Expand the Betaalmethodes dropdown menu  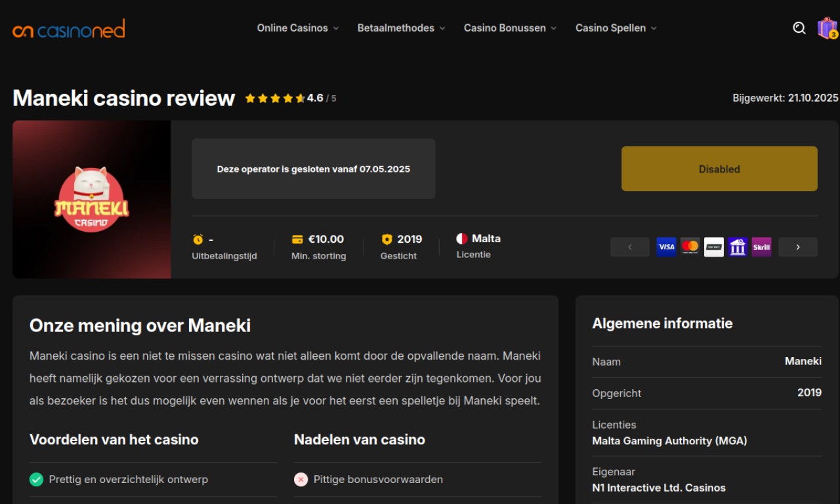click(x=401, y=28)
